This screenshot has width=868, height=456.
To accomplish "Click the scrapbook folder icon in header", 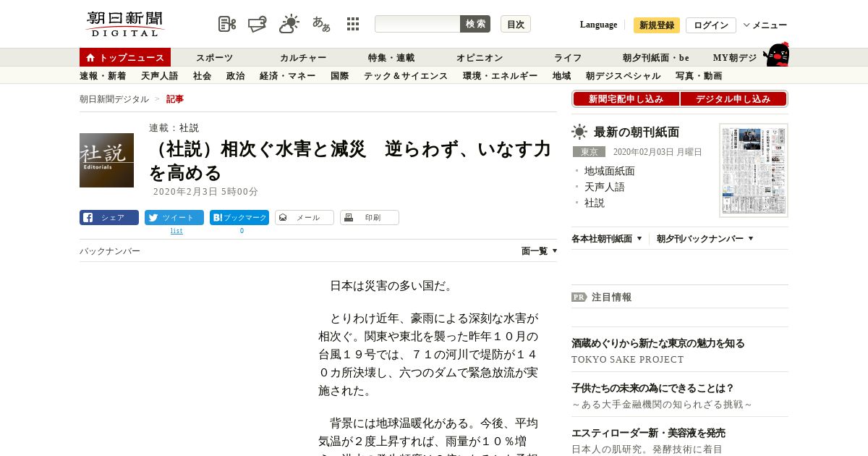I will (x=258, y=24).
